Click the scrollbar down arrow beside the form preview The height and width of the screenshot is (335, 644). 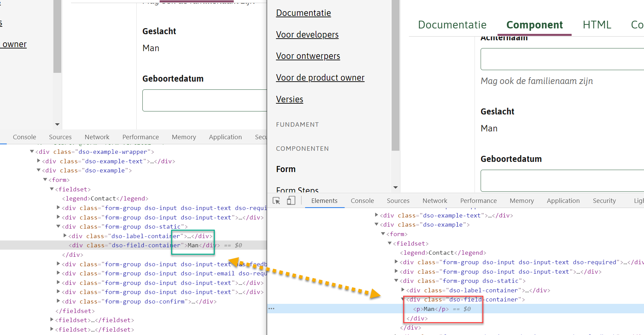(x=57, y=124)
